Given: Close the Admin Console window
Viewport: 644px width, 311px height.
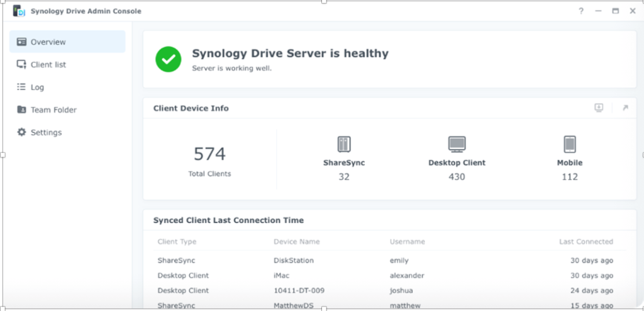Looking at the screenshot, I should (x=633, y=11).
